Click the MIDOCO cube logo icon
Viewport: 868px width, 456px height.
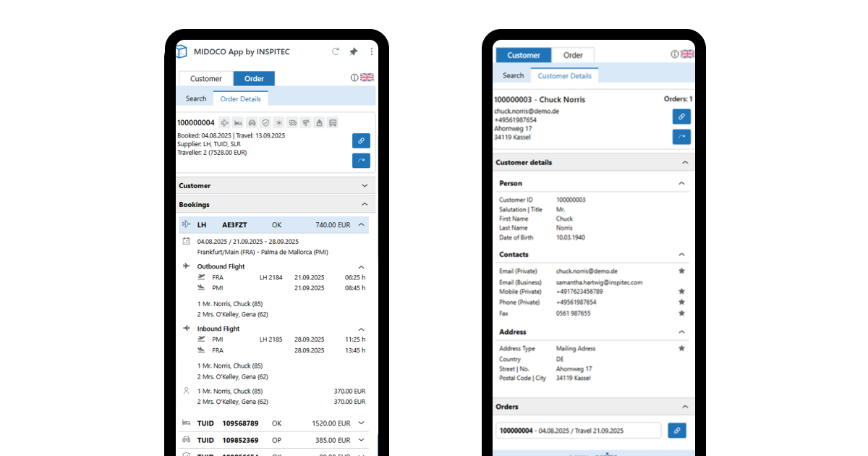click(181, 51)
